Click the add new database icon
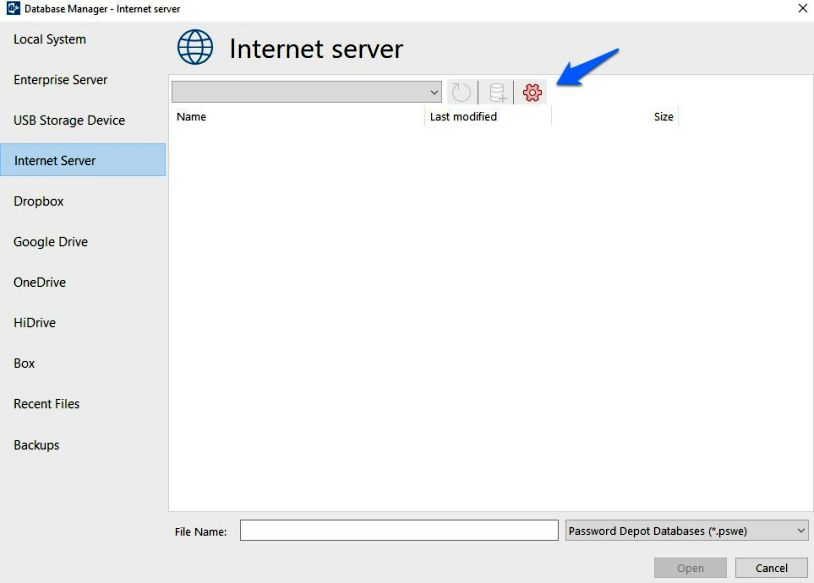The image size is (814, 583). click(497, 92)
